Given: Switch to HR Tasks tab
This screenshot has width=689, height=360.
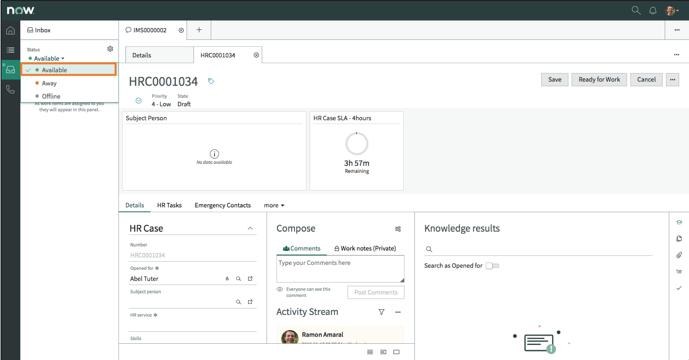Looking at the screenshot, I should (x=169, y=205).
